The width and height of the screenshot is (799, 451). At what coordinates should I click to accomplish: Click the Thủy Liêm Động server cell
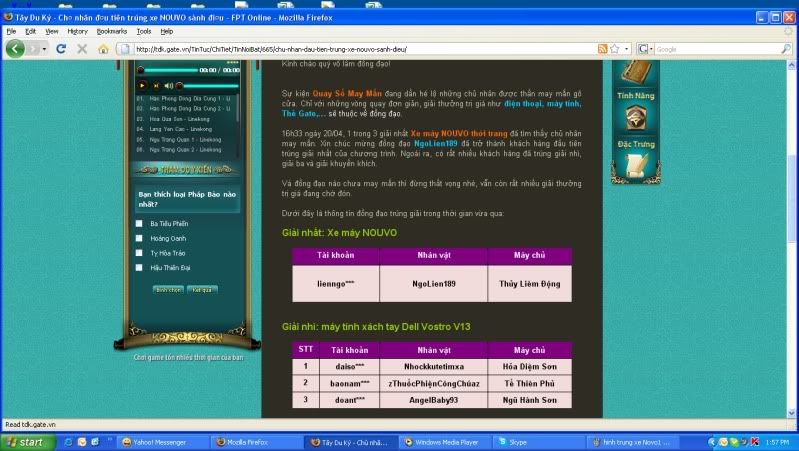click(x=529, y=284)
